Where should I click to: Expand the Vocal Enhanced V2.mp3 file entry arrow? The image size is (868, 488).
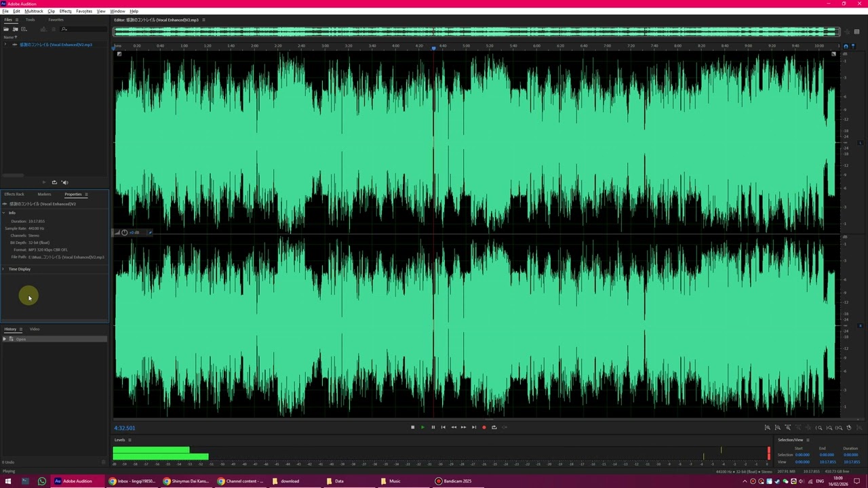point(5,45)
